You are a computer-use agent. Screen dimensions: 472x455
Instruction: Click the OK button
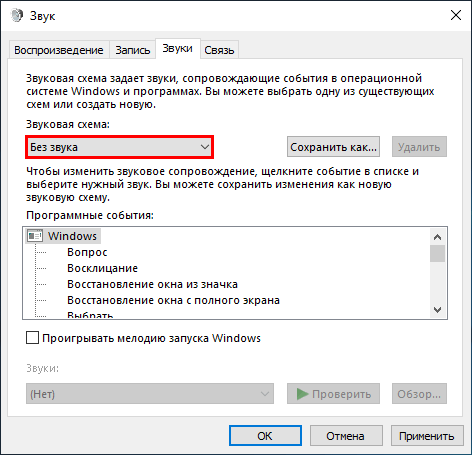pyautogui.click(x=265, y=435)
